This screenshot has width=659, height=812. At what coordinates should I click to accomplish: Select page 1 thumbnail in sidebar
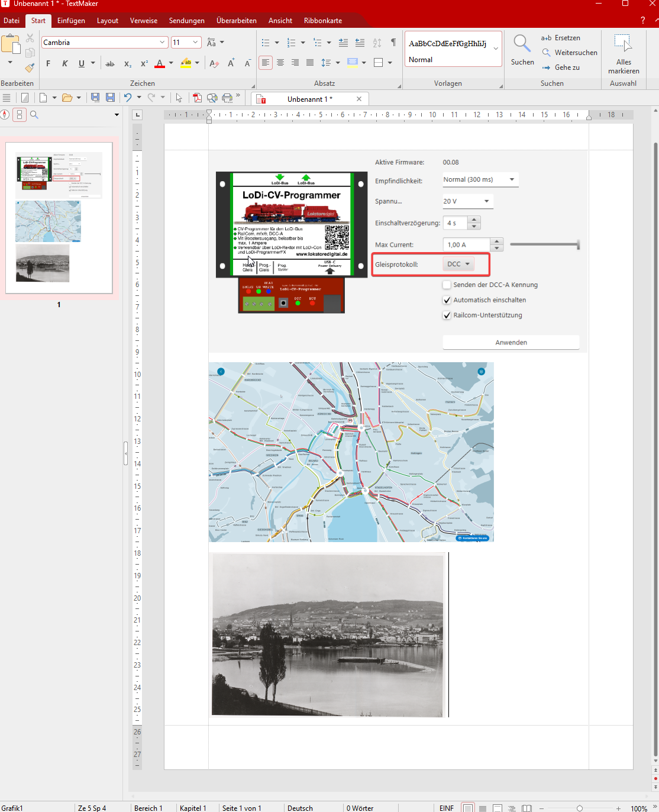[59, 217]
